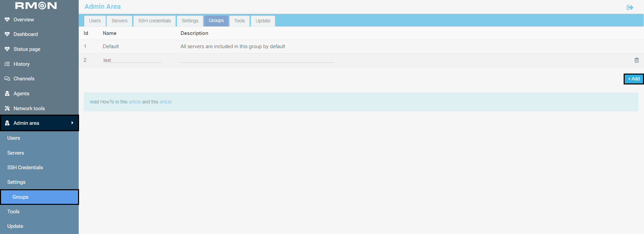Add a new group with +Add button
This screenshot has height=234, width=644.
634,79
